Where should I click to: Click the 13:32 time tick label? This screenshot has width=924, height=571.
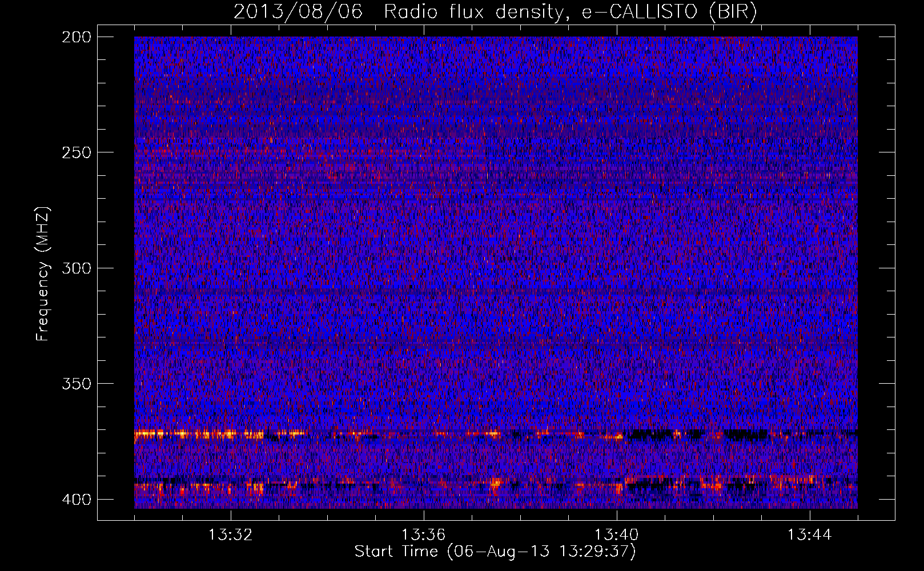point(231,535)
